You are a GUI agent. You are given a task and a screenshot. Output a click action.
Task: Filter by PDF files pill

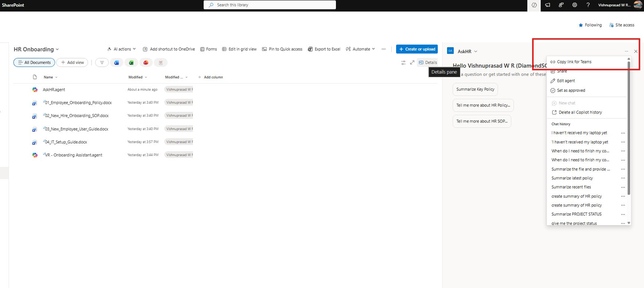point(160,62)
